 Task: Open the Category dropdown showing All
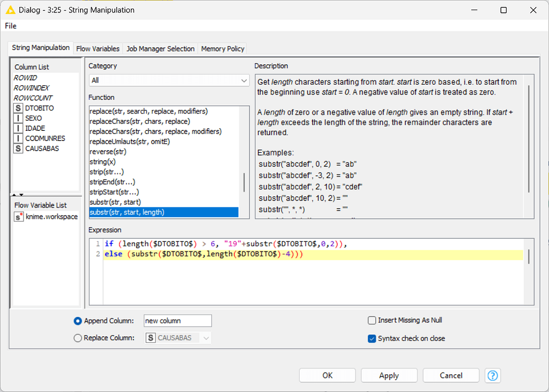coord(168,80)
